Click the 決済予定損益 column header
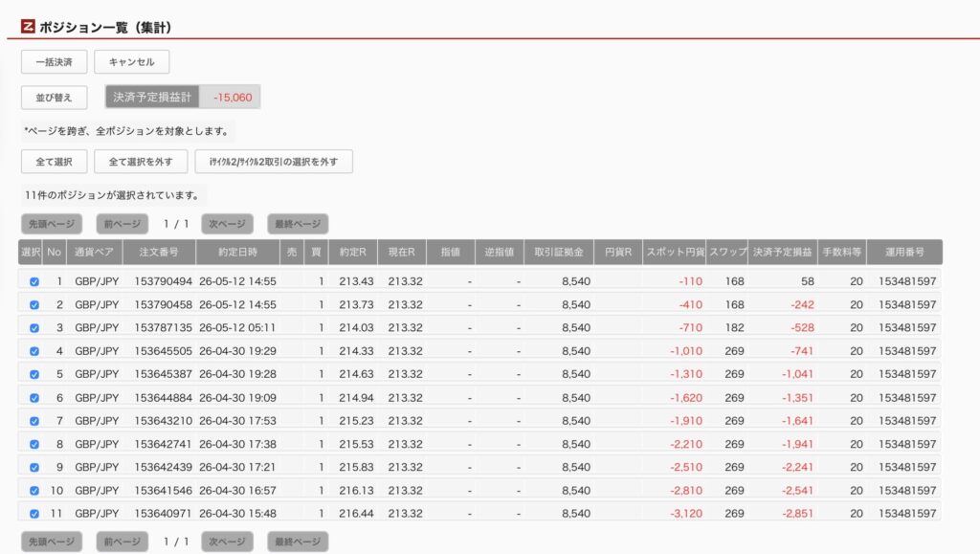Image resolution: width=980 pixels, height=554 pixels. pyautogui.click(x=783, y=252)
